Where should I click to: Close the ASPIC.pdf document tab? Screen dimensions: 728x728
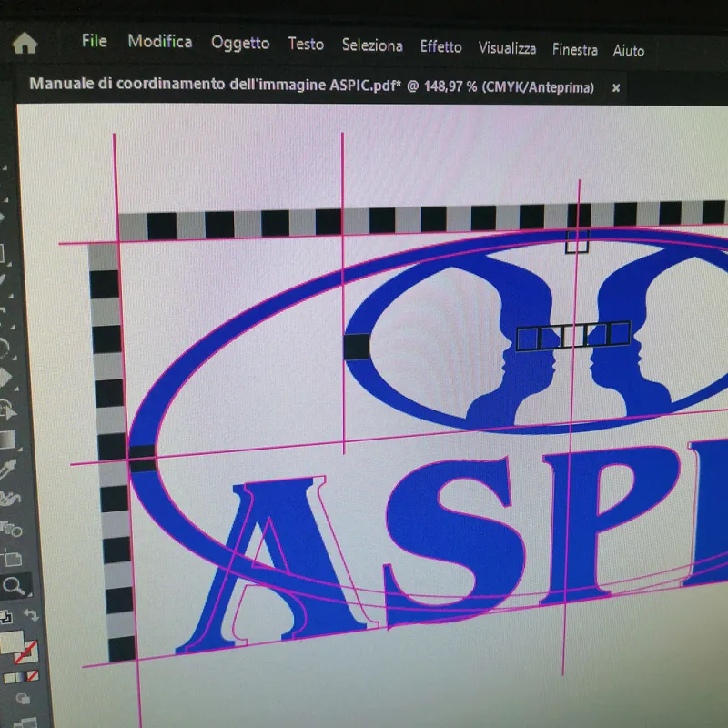616,87
